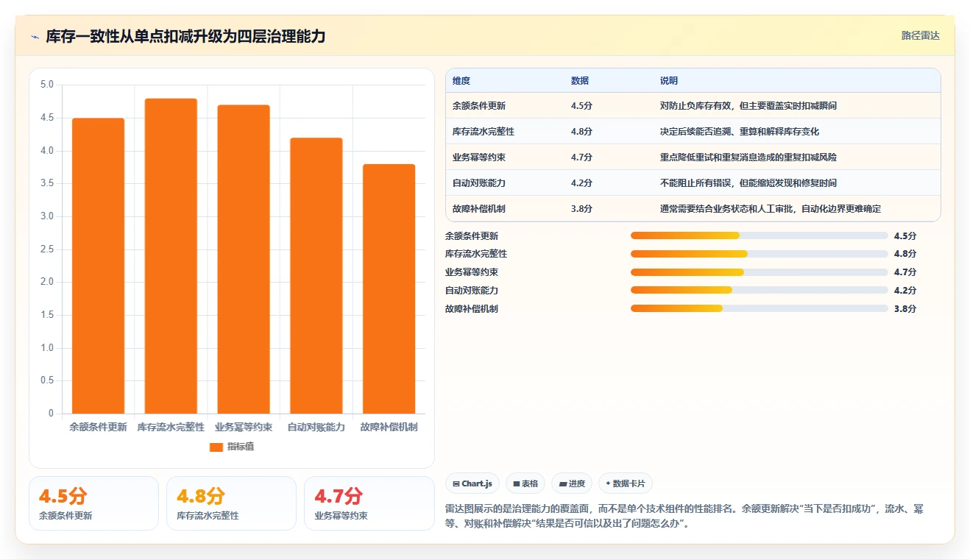
Task: Select the 故障补偿机制 table row cell
Action: click(x=479, y=209)
